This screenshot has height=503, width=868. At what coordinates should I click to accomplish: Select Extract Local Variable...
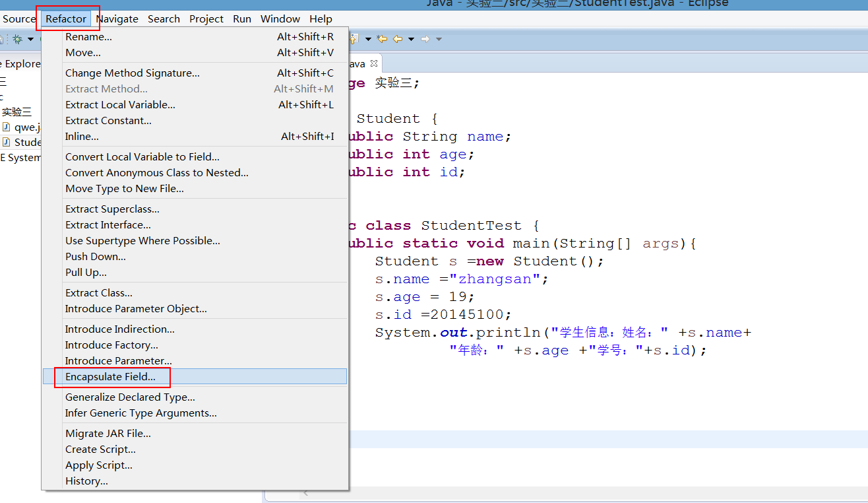[195, 105]
